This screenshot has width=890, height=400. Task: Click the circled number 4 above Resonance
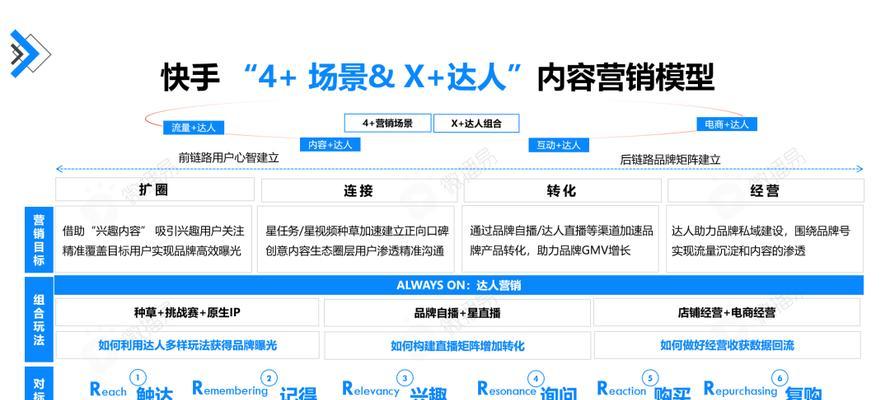(535, 378)
